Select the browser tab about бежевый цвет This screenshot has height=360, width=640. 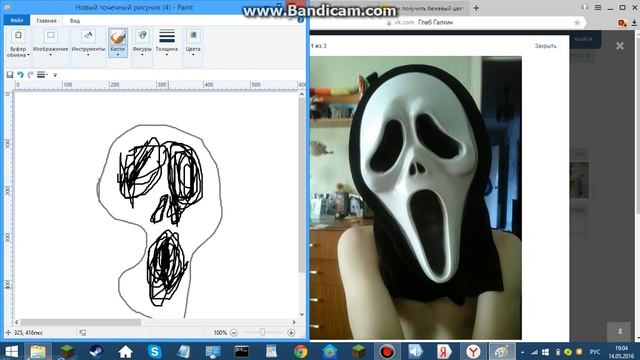tap(424, 8)
